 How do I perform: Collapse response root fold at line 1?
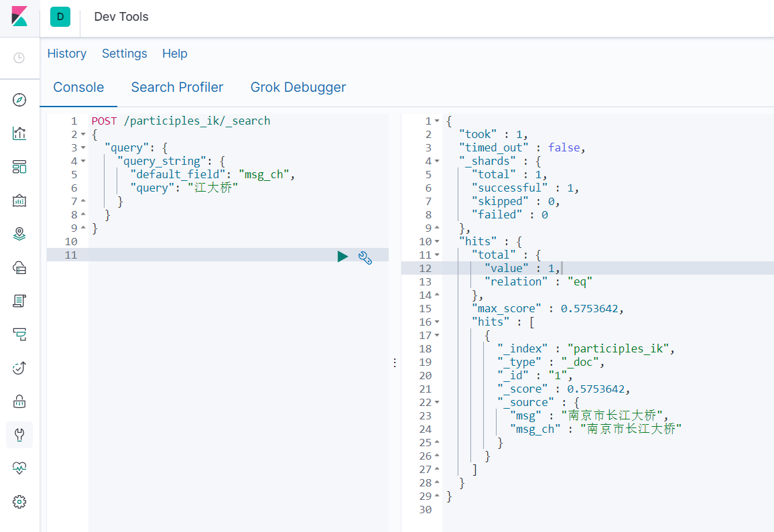pyautogui.click(x=437, y=121)
